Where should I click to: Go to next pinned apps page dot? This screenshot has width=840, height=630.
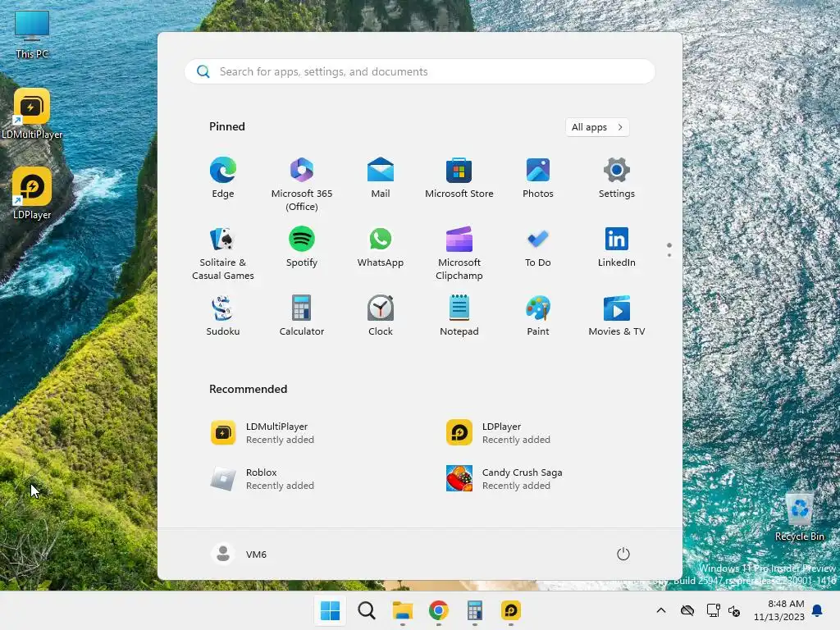[x=669, y=255]
